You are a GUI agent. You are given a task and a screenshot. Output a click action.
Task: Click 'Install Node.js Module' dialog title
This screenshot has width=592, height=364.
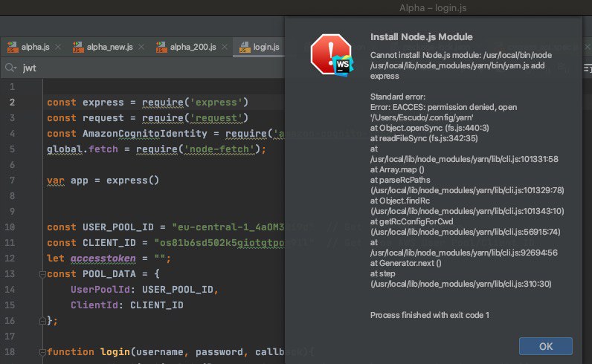422,37
